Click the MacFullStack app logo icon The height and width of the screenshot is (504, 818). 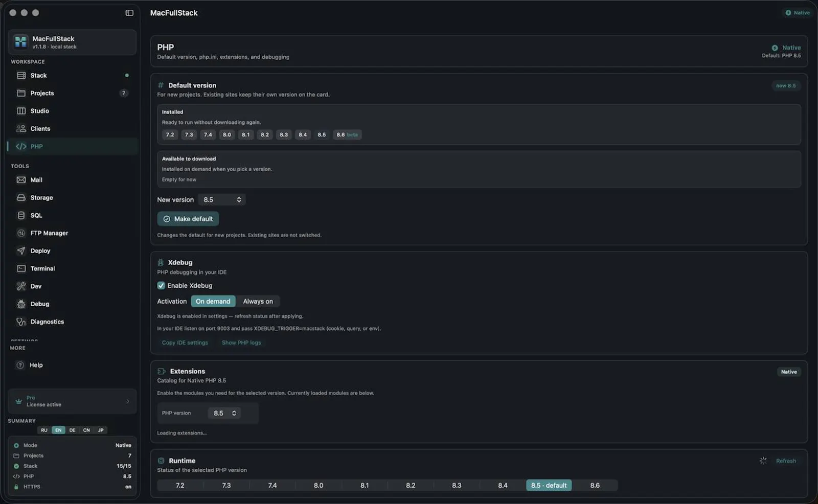[x=21, y=42]
